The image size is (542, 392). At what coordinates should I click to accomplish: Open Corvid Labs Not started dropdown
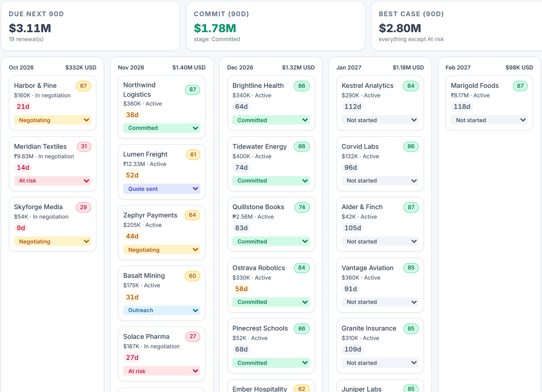pos(380,181)
